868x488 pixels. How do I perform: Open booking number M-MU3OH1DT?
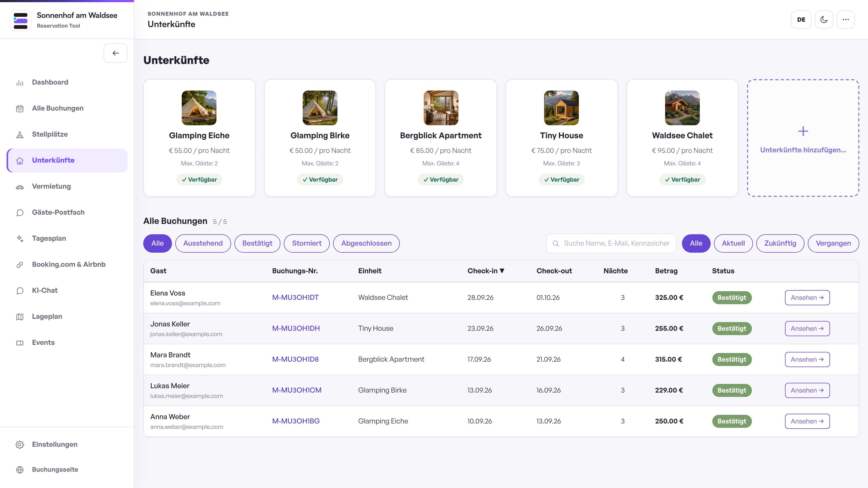(x=295, y=297)
